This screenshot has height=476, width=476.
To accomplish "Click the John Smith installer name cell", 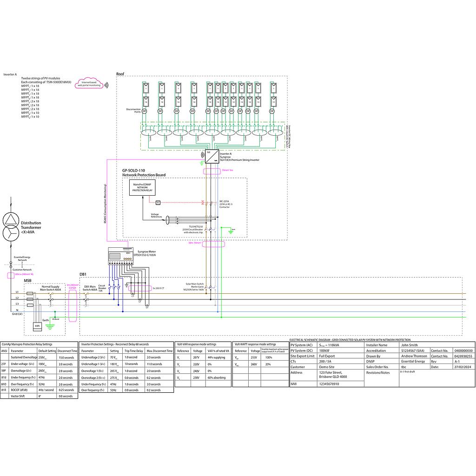I will click(x=436, y=345).
